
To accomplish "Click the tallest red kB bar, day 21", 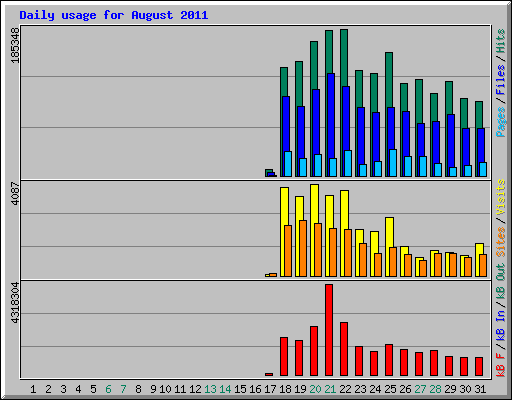I will pyautogui.click(x=329, y=330).
